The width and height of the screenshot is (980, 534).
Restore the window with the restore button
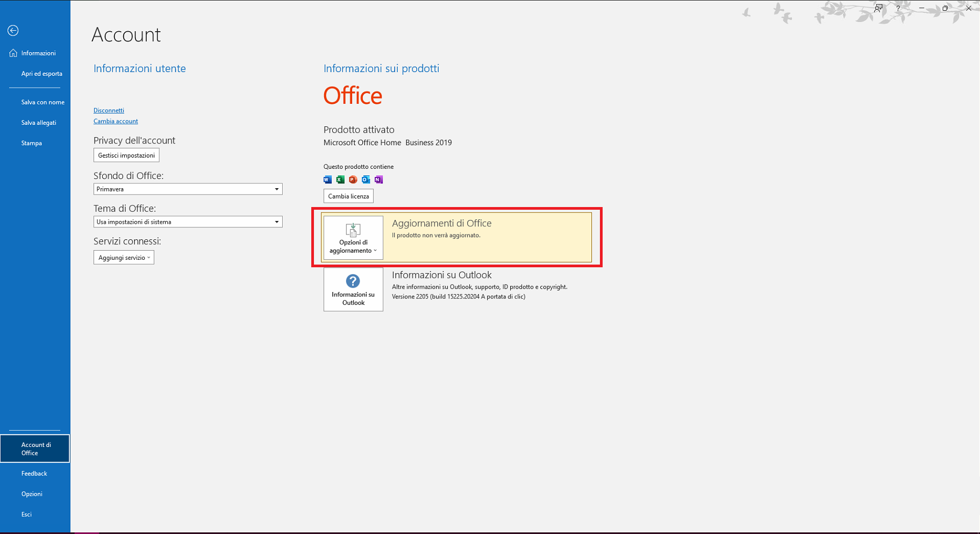click(x=945, y=8)
